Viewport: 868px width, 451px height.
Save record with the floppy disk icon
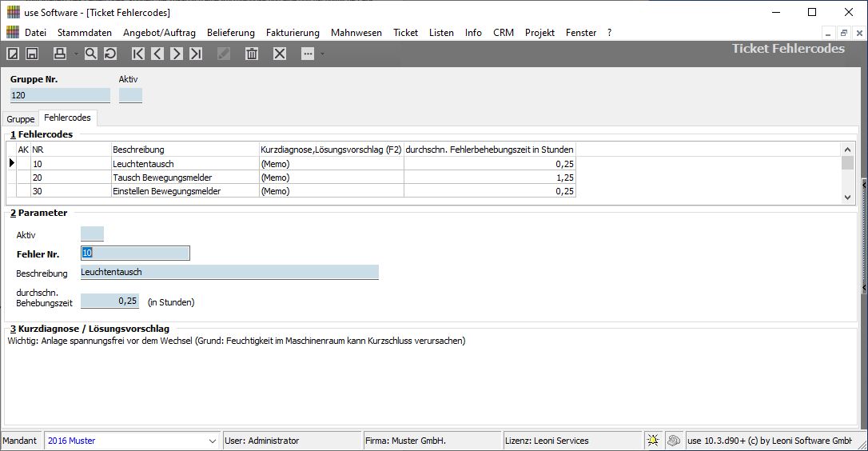[x=32, y=54]
